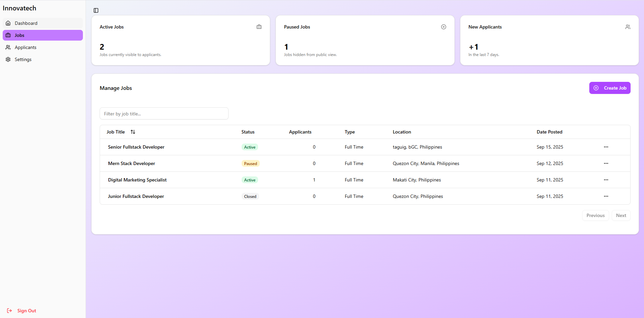The width and height of the screenshot is (644, 318).
Task: Select Jobs in the sidebar
Action: click(x=43, y=35)
